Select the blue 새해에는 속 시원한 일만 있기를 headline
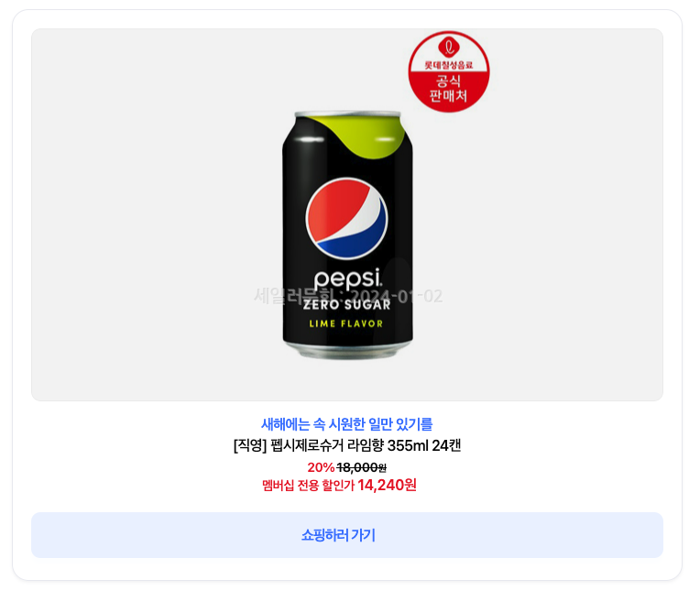 tap(347, 424)
